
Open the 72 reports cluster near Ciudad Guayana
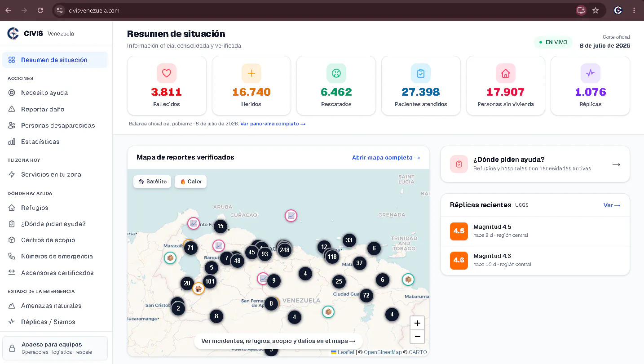click(366, 295)
